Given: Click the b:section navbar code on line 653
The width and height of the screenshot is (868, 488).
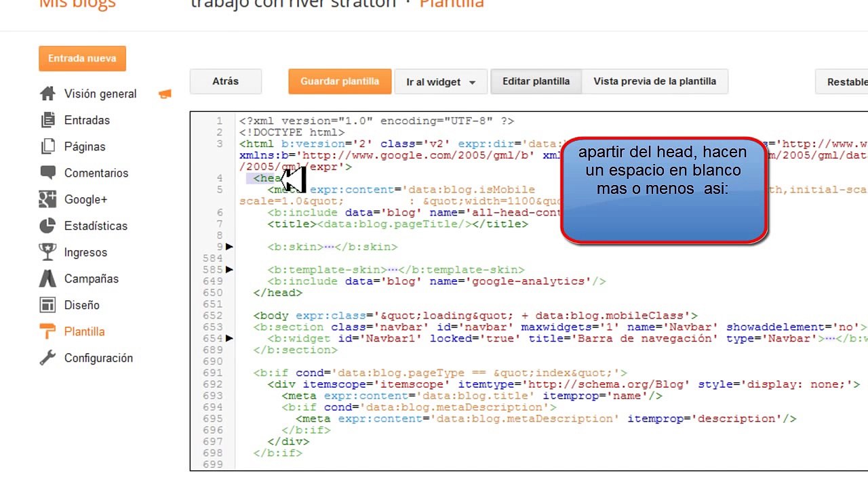Looking at the screenshot, I should click(x=560, y=327).
